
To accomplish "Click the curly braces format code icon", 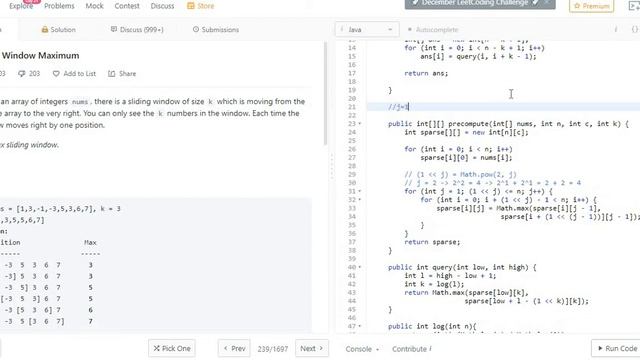I will point(635,29).
